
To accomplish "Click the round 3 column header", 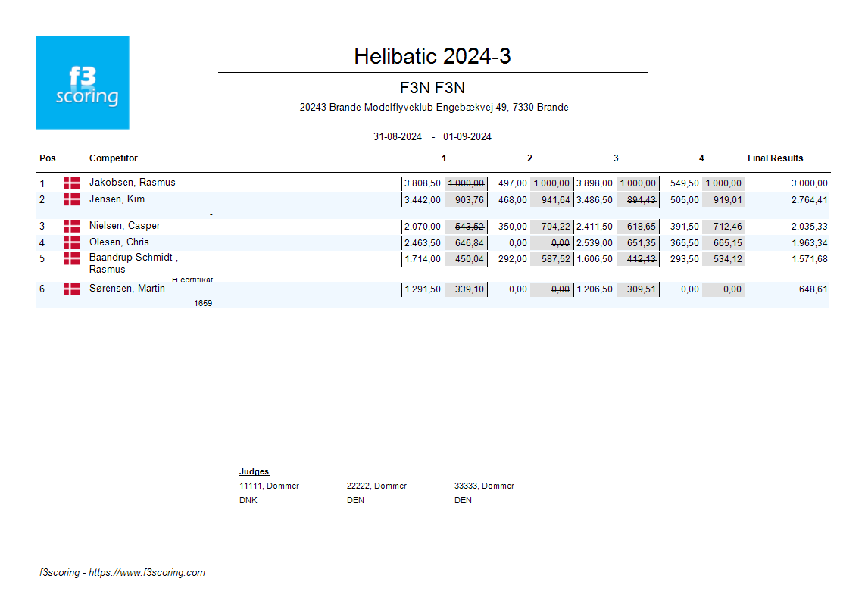I will coord(616,158).
